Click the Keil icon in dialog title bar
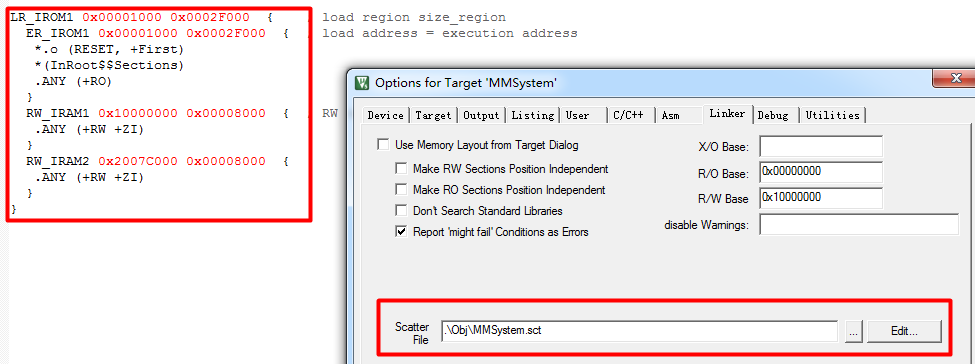The image size is (975, 364). point(361,82)
